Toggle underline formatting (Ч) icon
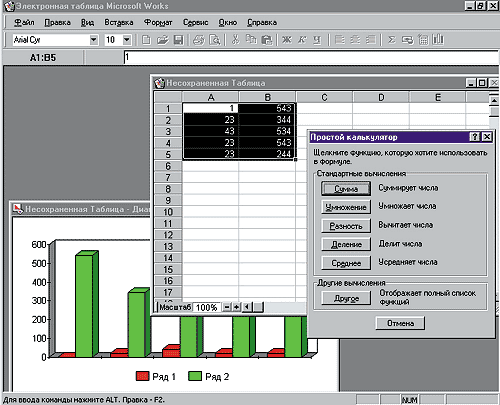The height and width of the screenshot is (405, 500). (317, 40)
